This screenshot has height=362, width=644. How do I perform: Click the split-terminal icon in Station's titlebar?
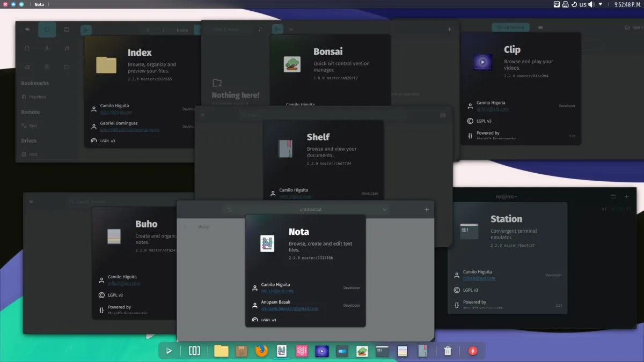pyautogui.click(x=613, y=196)
